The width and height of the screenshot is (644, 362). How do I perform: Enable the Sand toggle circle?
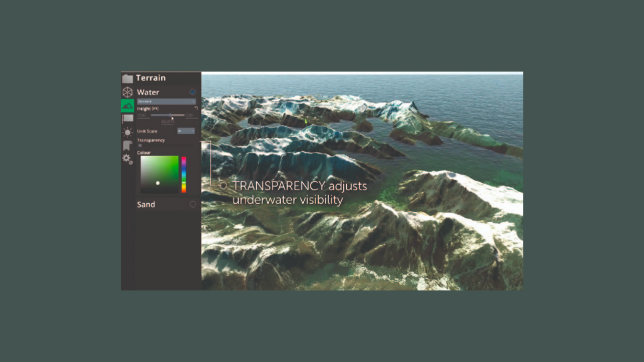[193, 204]
